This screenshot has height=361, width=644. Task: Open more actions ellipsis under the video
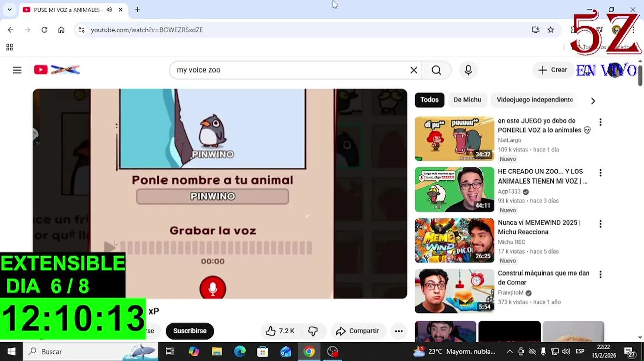coord(399,331)
